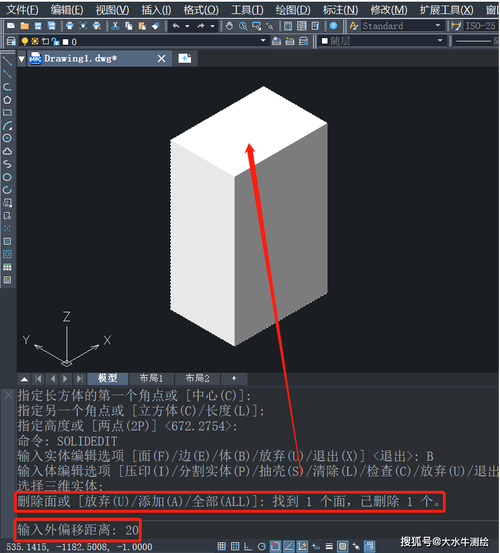Select the 模型 tab
Screen dimensions: 500x553
click(108, 378)
